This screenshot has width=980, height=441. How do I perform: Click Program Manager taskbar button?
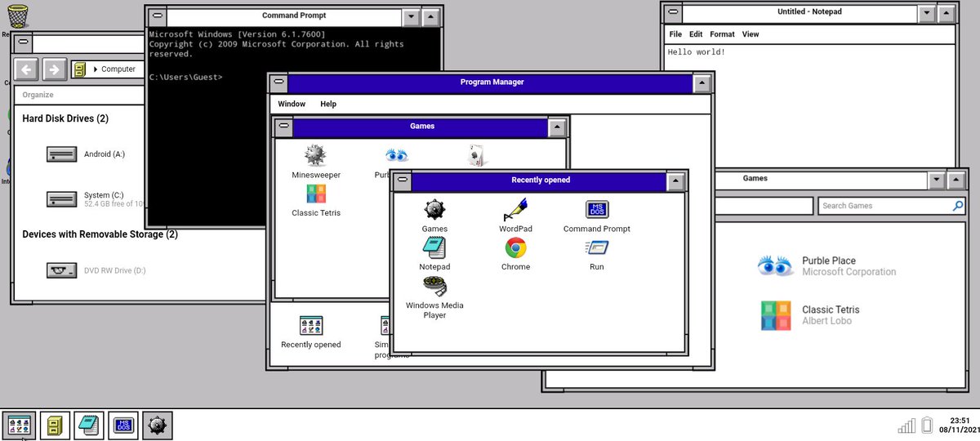pyautogui.click(x=18, y=425)
